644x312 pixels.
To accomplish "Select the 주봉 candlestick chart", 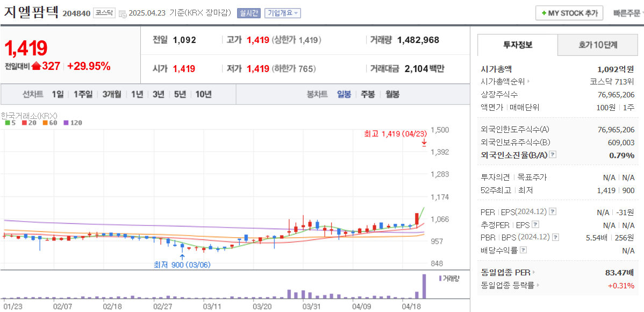I will 368,94.
